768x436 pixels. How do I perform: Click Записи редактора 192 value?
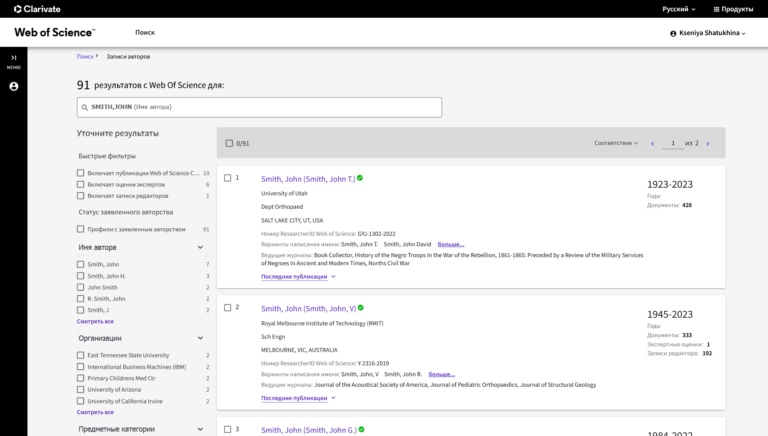(707, 353)
